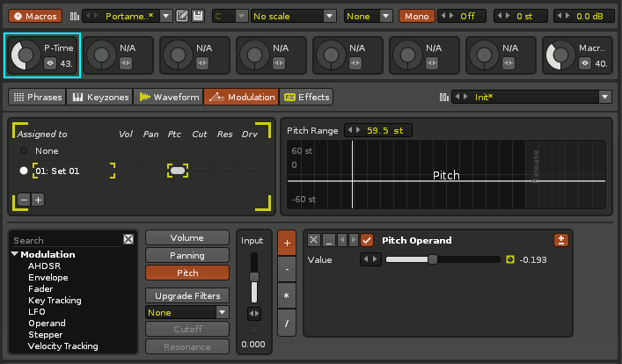Click the P-Time macro mapping icon
Viewport: 622px width, 364px height.
(x=50, y=63)
